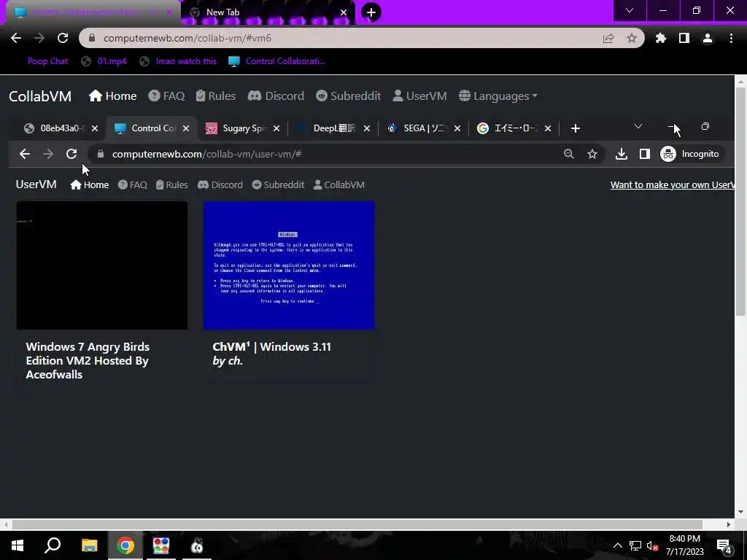Image resolution: width=747 pixels, height=560 pixels.
Task: Open the CollabVM Subreddit link
Action: [x=348, y=96]
